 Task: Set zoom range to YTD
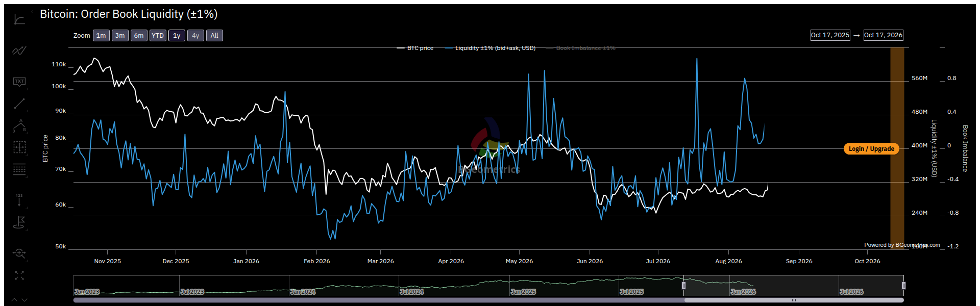pyautogui.click(x=158, y=36)
